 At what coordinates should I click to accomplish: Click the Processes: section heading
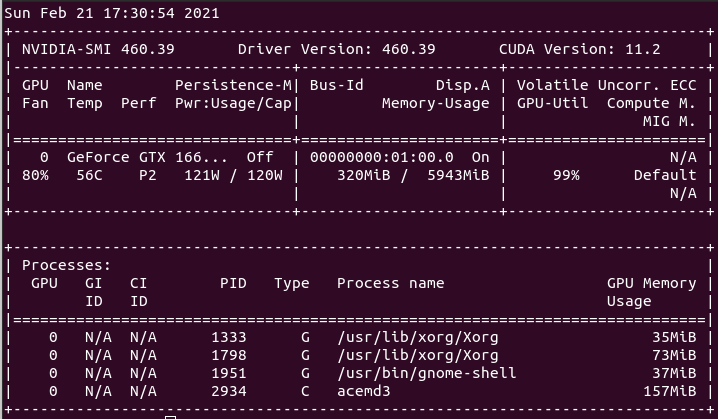click(x=66, y=265)
